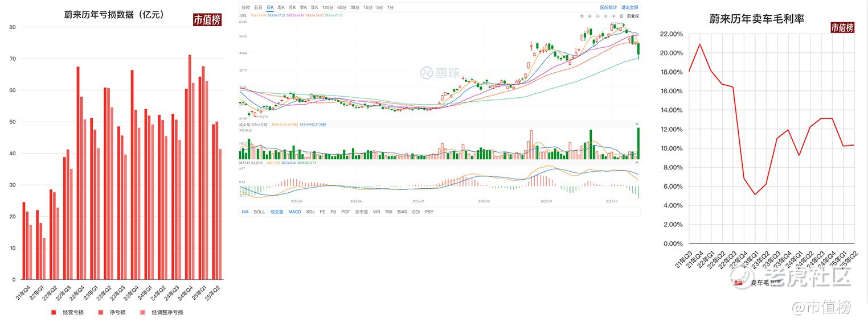
Task: Toggle the MACD indicator panel
Action: (x=294, y=212)
